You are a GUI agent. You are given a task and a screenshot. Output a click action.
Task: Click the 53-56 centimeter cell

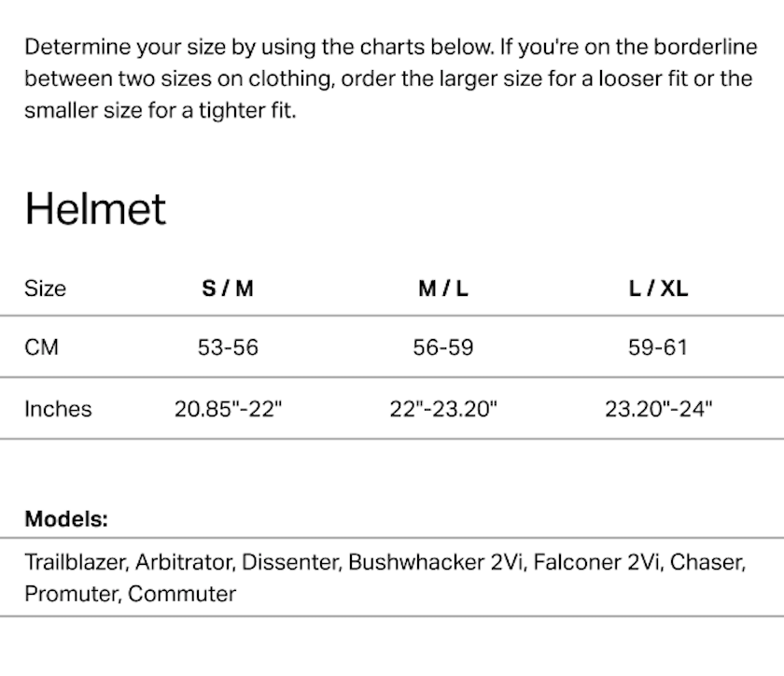click(228, 347)
